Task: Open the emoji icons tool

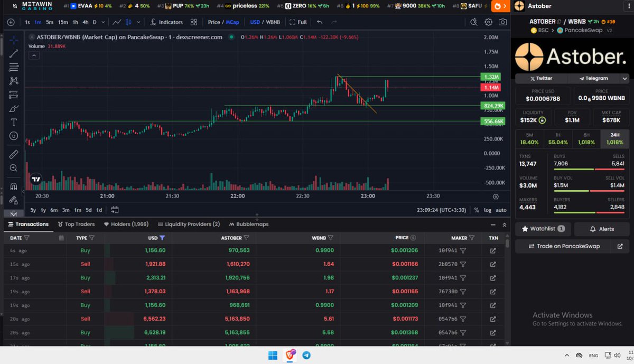Action: (14, 136)
